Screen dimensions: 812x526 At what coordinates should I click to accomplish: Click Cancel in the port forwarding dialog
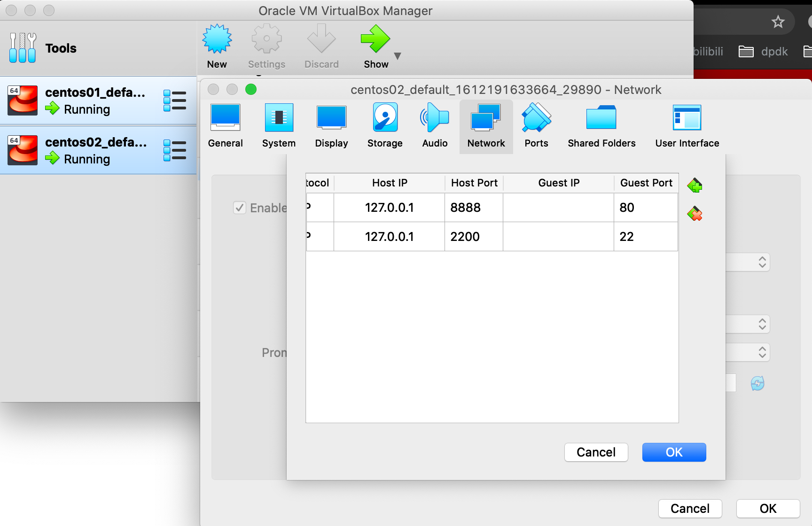(596, 452)
